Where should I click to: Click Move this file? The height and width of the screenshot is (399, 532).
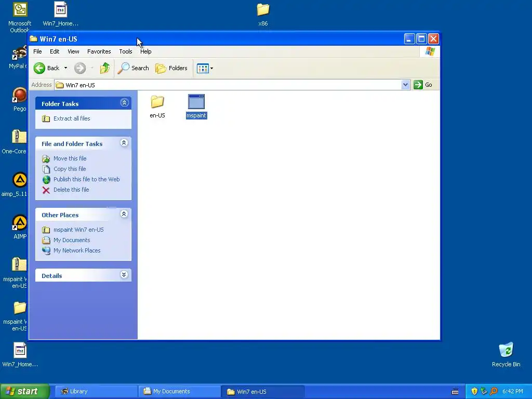[70, 158]
